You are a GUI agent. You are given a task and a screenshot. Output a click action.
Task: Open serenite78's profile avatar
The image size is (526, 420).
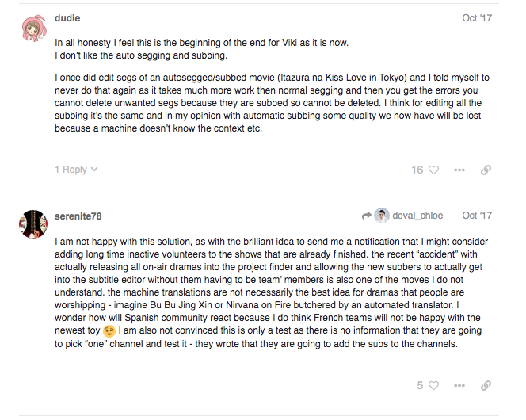33,224
